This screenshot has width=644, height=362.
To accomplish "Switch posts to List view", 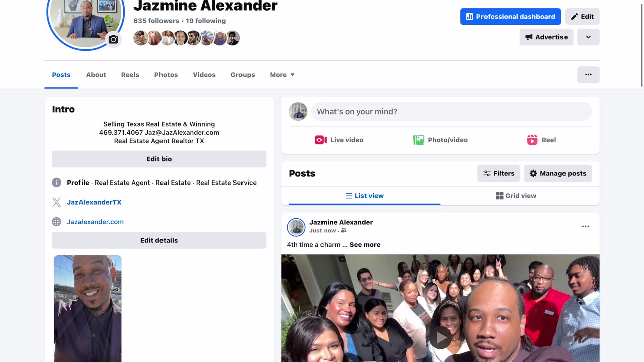I will (x=365, y=196).
